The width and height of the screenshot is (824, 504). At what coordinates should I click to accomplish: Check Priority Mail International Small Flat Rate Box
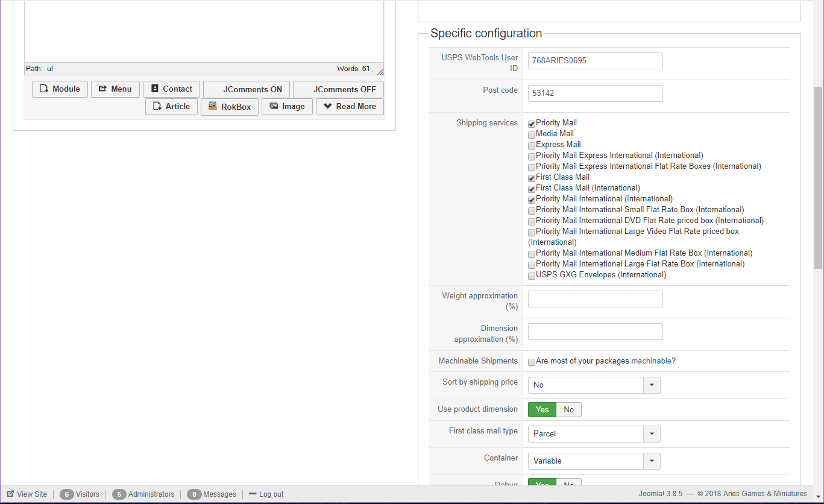tap(532, 210)
